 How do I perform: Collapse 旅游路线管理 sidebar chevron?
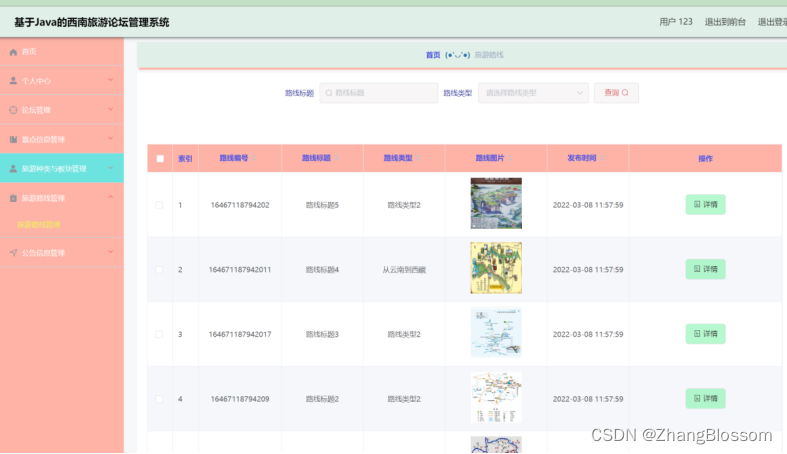[x=110, y=197]
